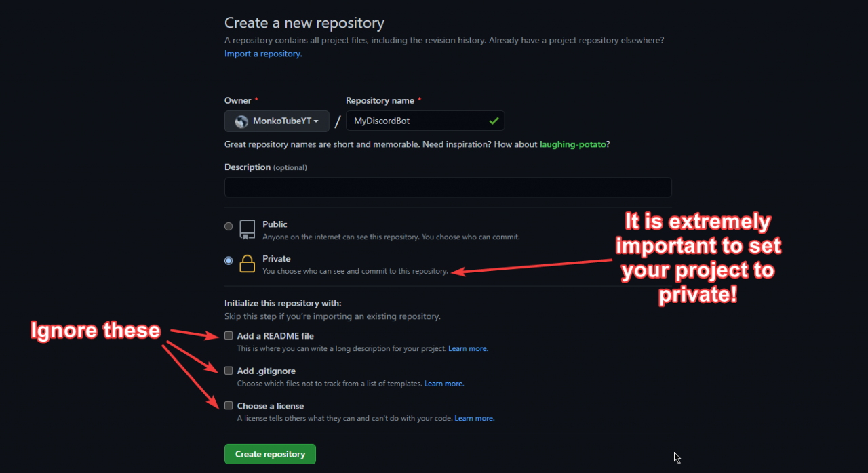Click the Private option label text
This screenshot has height=473, width=868.
(x=277, y=259)
